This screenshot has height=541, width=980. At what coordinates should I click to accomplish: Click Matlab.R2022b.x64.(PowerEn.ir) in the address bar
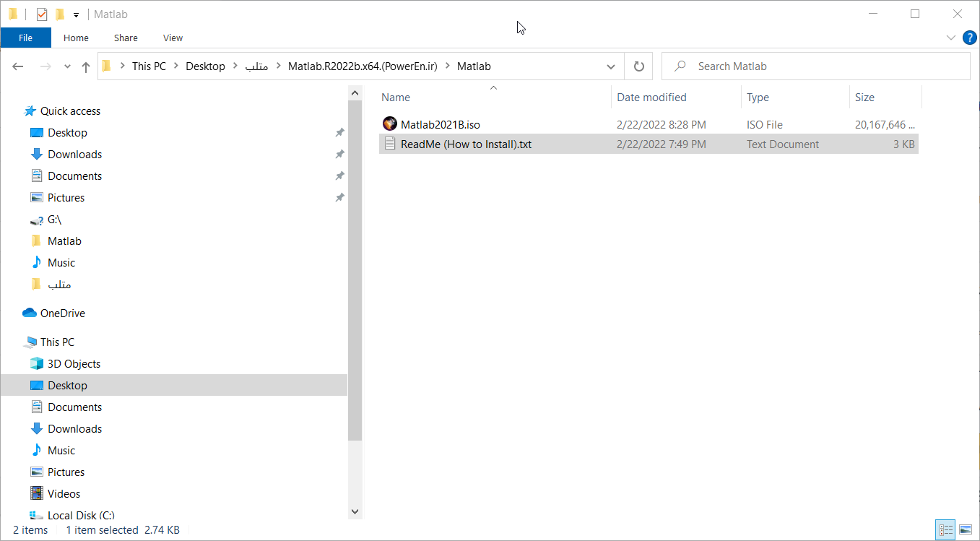tap(363, 66)
